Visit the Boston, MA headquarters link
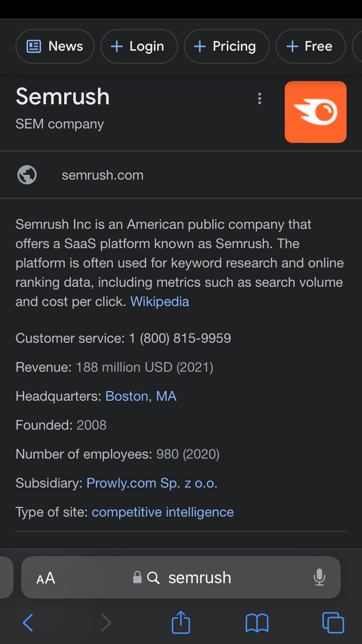 coord(140,396)
